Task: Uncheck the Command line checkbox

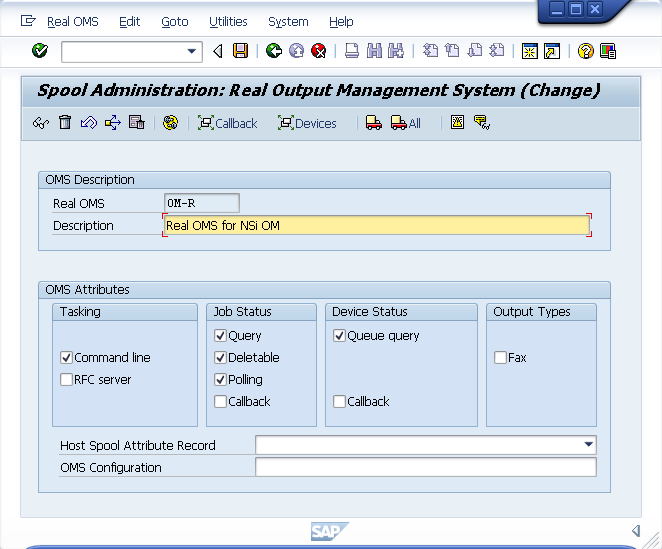Action: 67,358
